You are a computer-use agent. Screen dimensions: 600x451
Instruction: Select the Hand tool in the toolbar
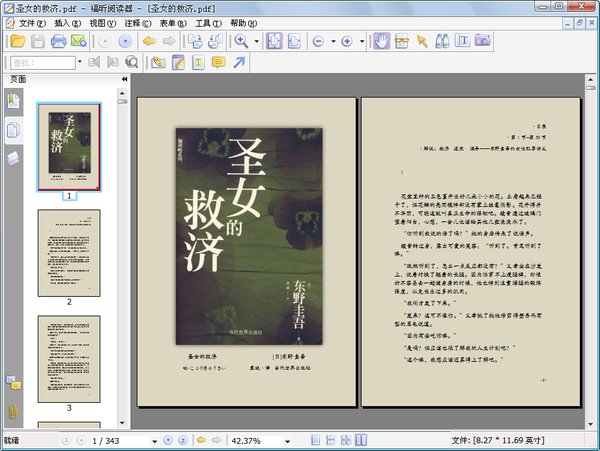point(381,41)
